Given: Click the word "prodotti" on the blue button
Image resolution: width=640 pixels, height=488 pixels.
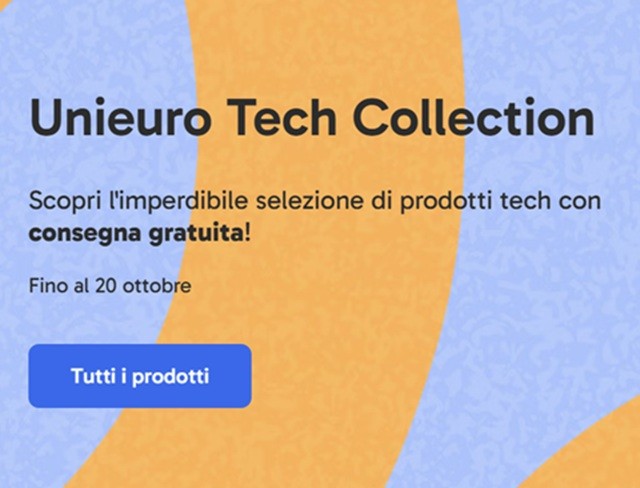Looking at the screenshot, I should [x=171, y=377].
